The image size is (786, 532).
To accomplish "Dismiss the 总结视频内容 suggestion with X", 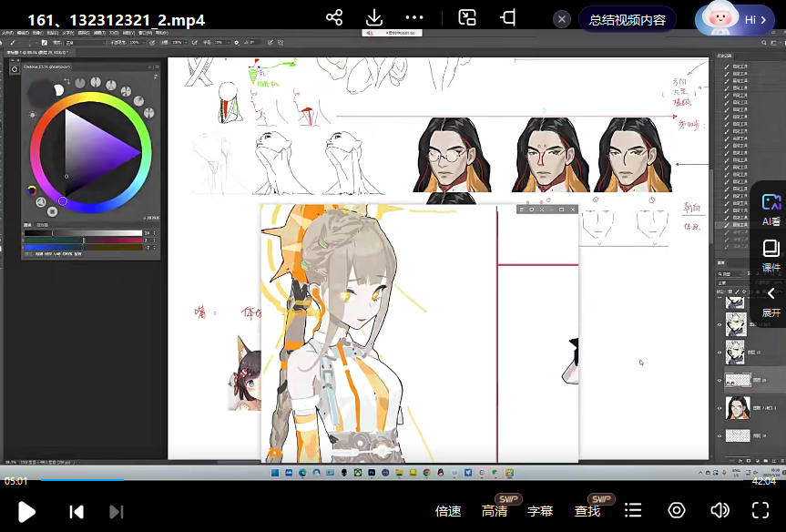I will pyautogui.click(x=562, y=19).
